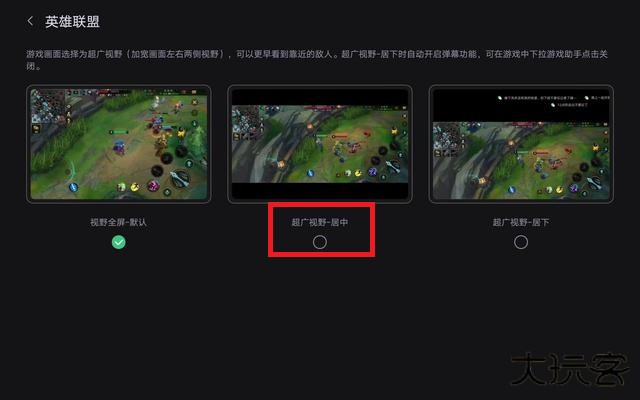Click the 超广视野-居下 label text
This screenshot has height=400, width=640.
tap(521, 222)
